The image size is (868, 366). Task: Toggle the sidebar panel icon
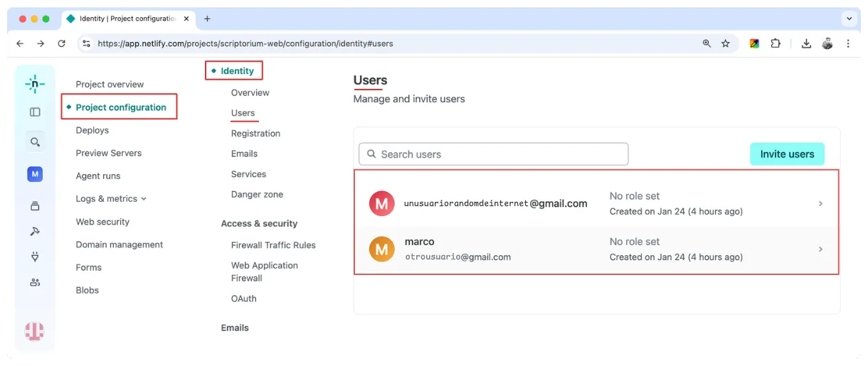pyautogui.click(x=35, y=112)
